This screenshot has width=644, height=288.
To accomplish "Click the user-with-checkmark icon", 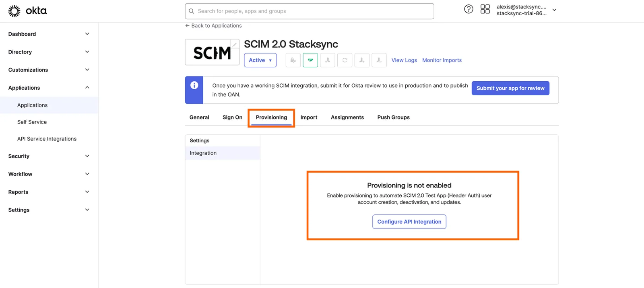I will coord(379,60).
